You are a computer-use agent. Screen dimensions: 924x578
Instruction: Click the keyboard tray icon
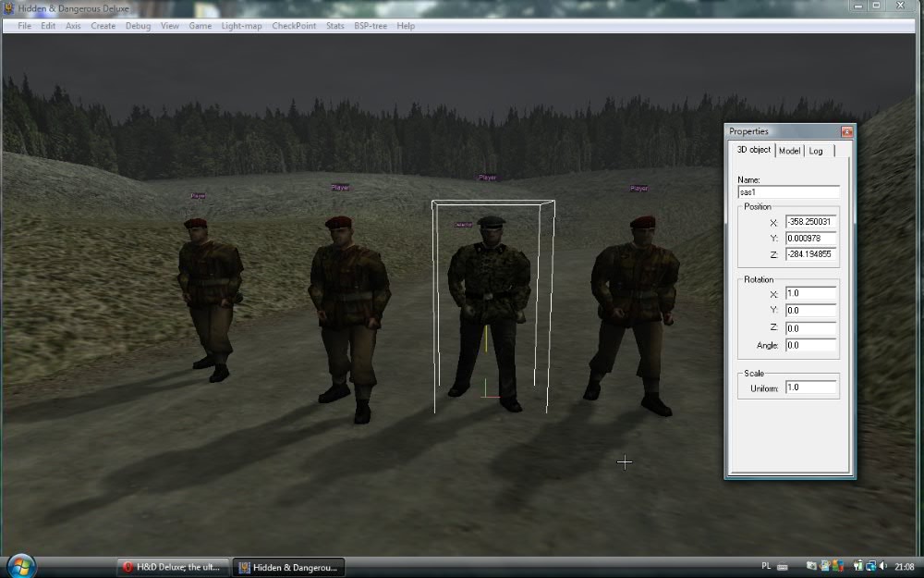pos(783,567)
